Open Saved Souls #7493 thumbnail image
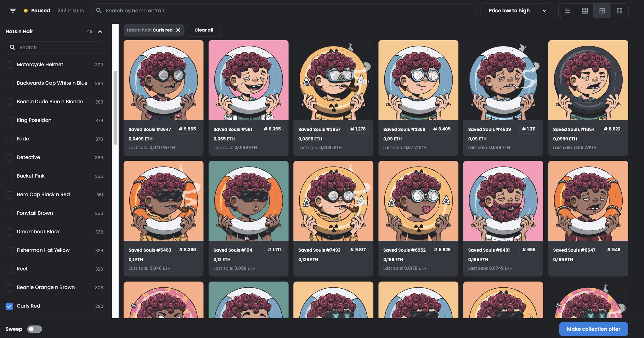The image size is (644, 338). pyautogui.click(x=333, y=201)
